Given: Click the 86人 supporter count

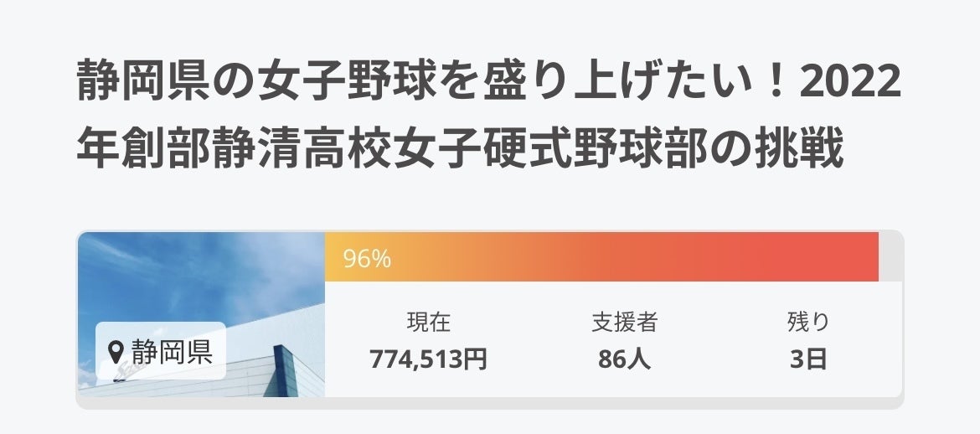Looking at the screenshot, I should click(624, 359).
